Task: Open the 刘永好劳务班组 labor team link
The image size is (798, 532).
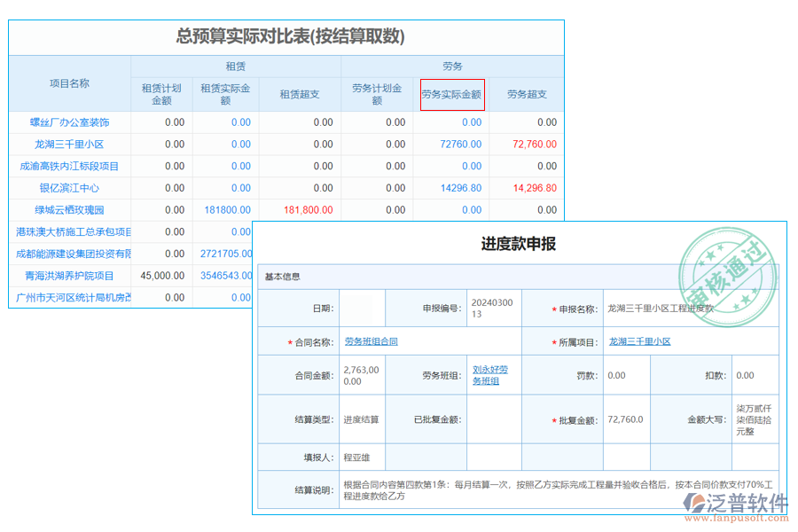Action: point(489,375)
